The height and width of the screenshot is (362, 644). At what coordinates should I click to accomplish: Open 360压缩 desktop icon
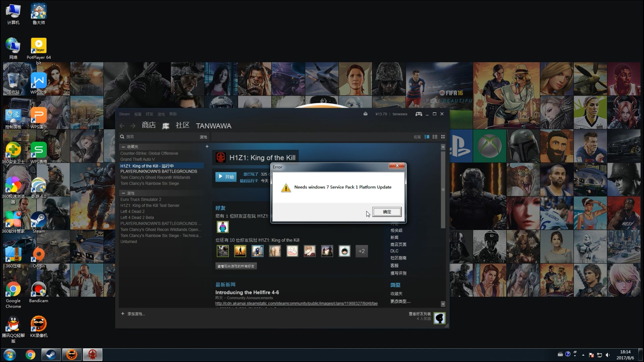pyautogui.click(x=13, y=257)
